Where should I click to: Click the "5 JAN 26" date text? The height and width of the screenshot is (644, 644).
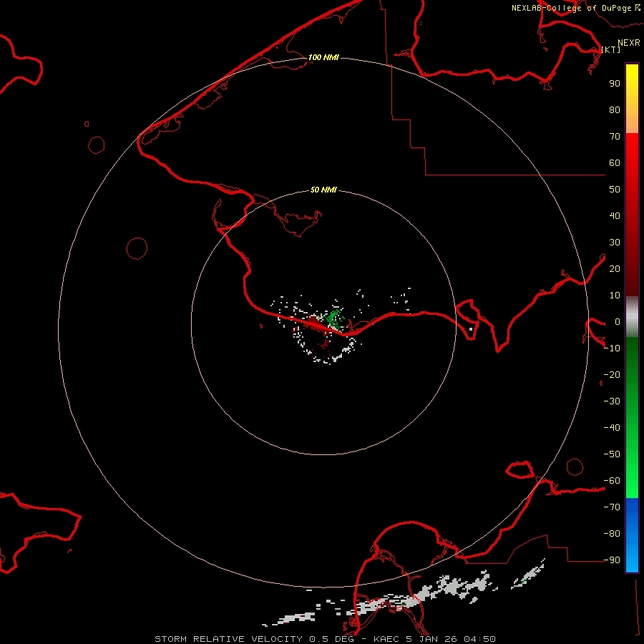[431, 639]
